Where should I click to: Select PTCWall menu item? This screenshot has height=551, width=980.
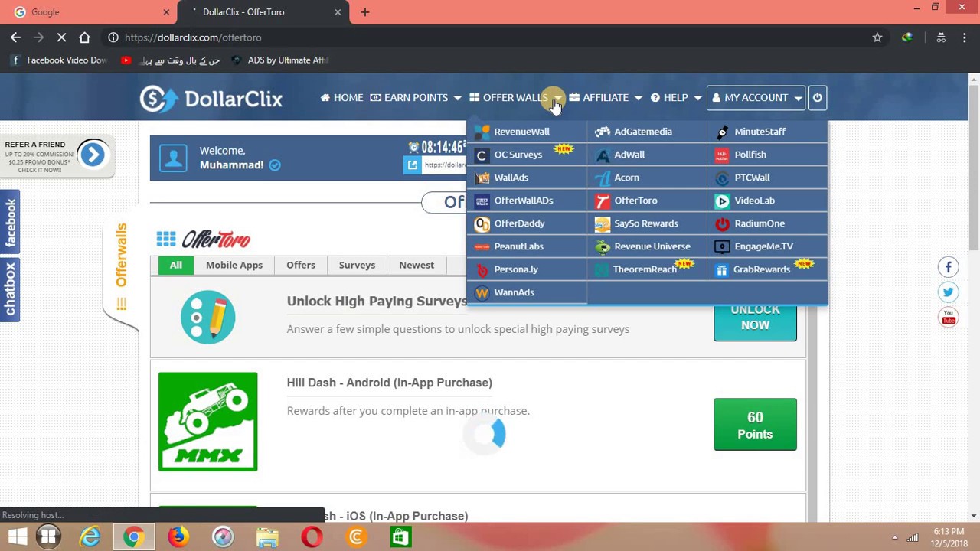pyautogui.click(x=767, y=178)
